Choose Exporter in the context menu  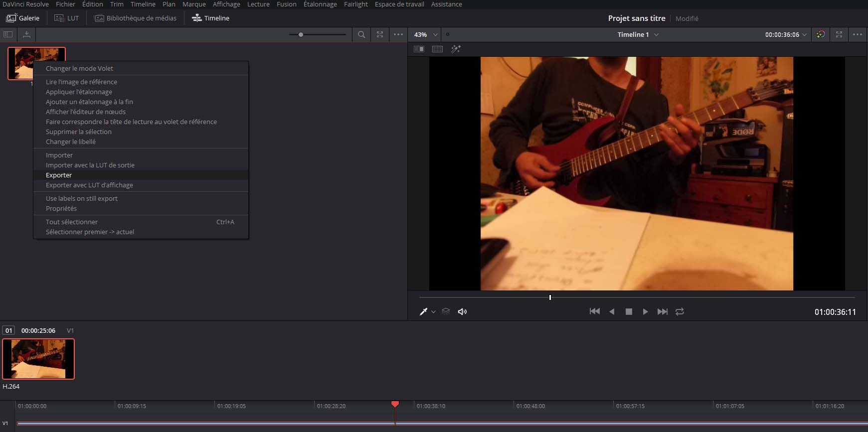[x=59, y=175]
